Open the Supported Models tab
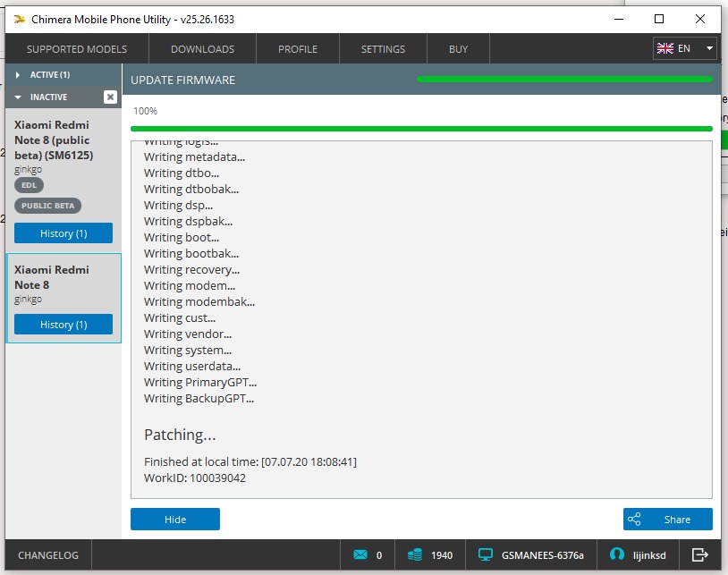 (x=77, y=49)
